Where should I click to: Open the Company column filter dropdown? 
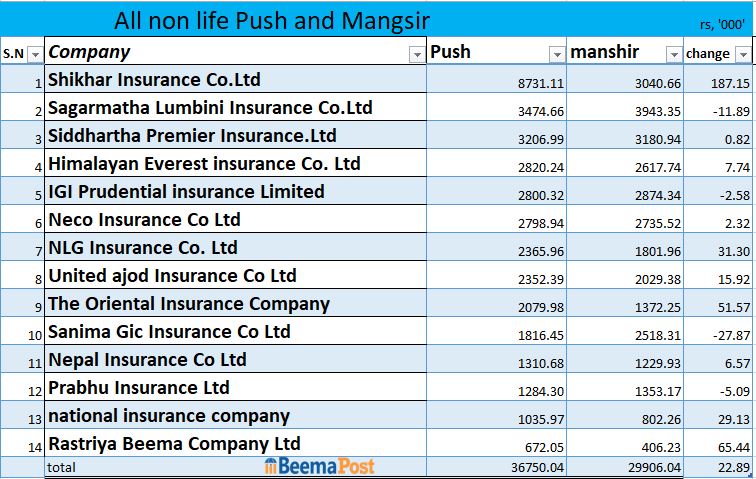[x=416, y=54]
